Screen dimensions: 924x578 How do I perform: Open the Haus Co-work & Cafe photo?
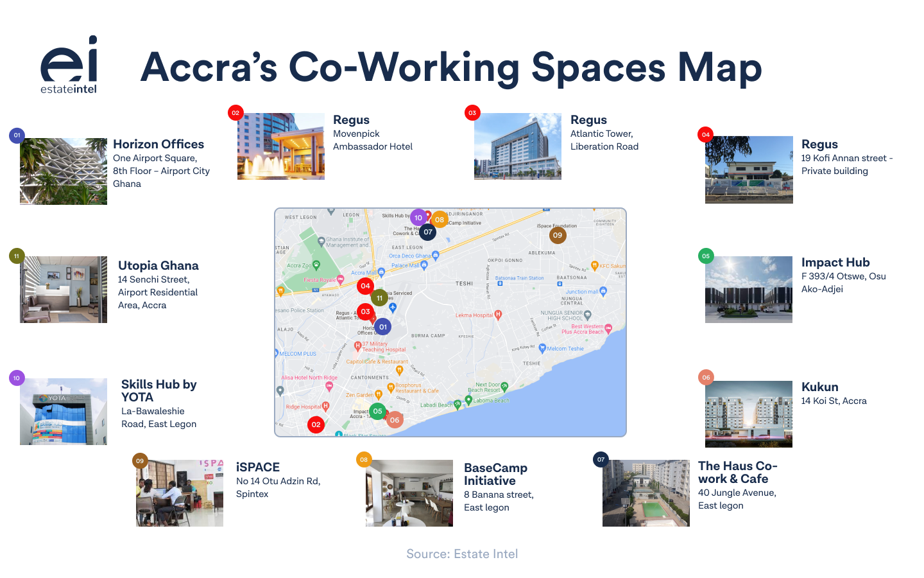point(646,493)
